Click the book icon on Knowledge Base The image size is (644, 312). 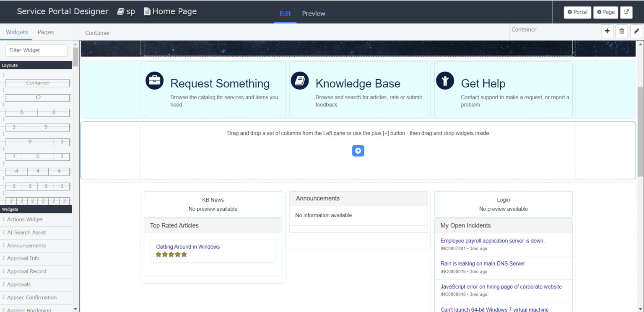pyautogui.click(x=299, y=80)
